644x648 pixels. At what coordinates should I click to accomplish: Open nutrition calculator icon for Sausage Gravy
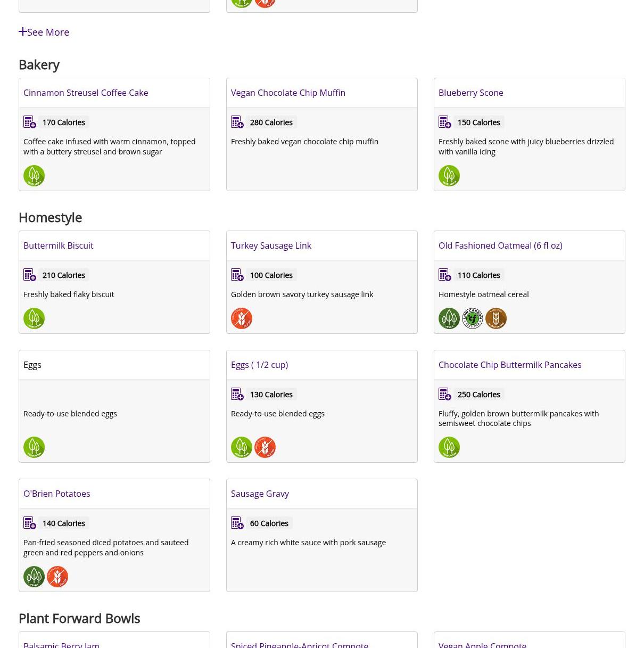[237, 523]
